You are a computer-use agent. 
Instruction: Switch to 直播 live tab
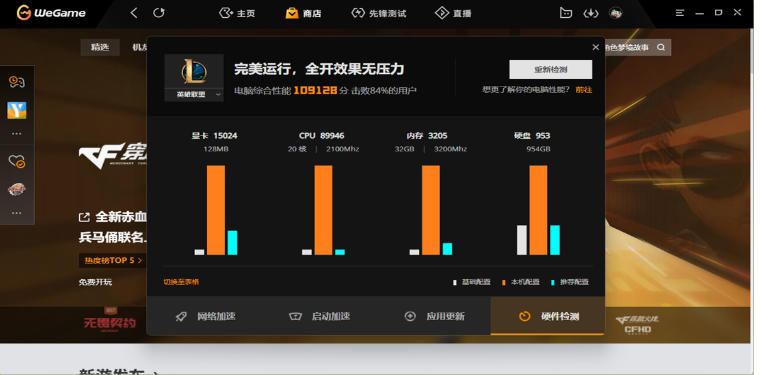tap(453, 14)
